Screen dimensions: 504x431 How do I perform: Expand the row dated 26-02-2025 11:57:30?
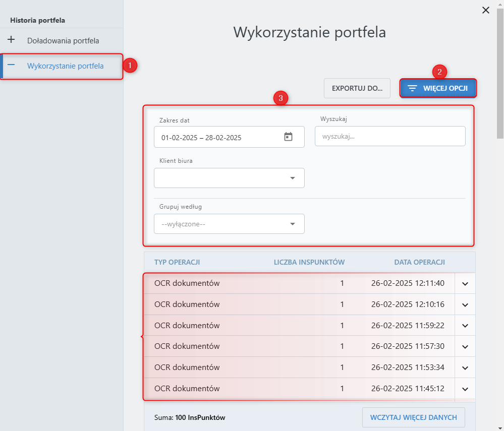click(x=465, y=346)
